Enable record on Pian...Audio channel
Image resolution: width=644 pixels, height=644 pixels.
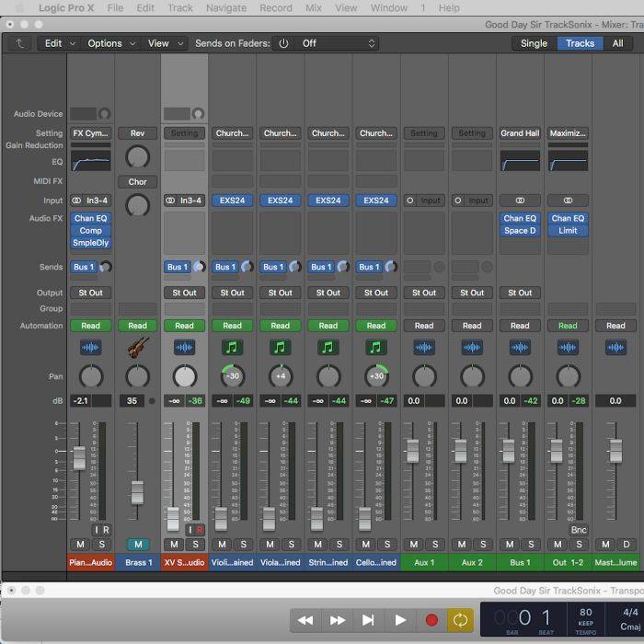[106, 530]
